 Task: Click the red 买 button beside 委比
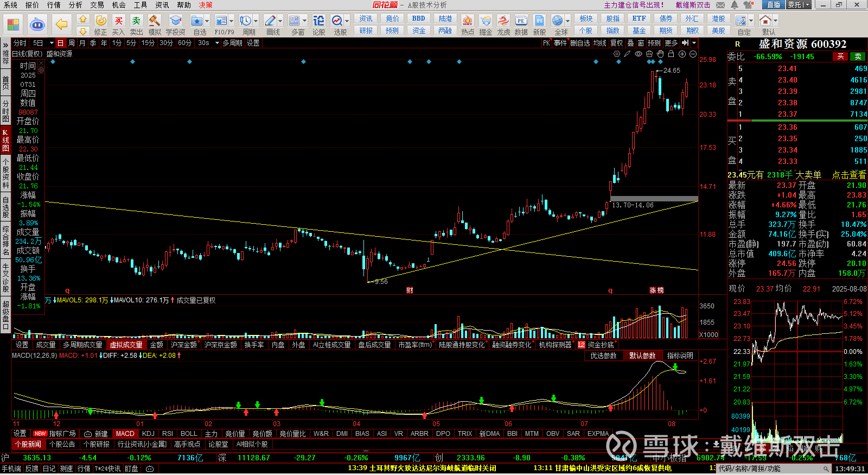pos(840,56)
